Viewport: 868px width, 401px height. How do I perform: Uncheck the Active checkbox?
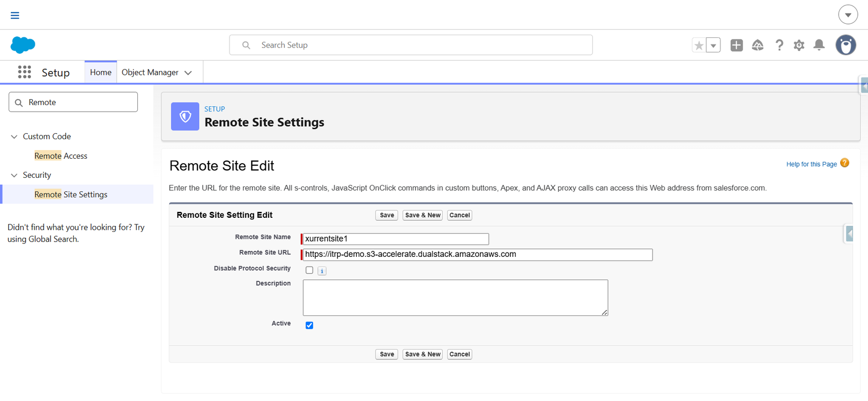click(x=309, y=325)
